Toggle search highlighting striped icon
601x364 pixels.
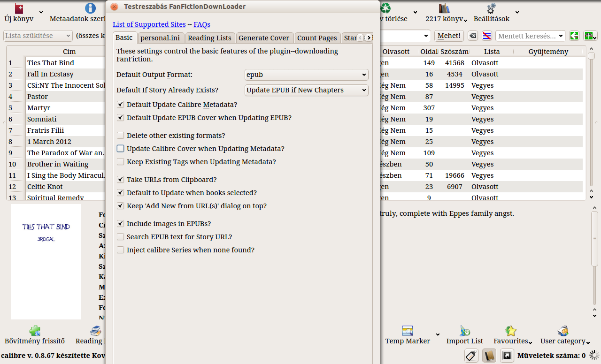coord(487,36)
